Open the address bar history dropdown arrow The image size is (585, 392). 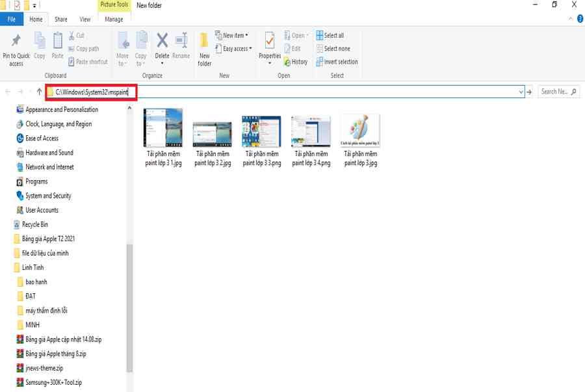521,92
